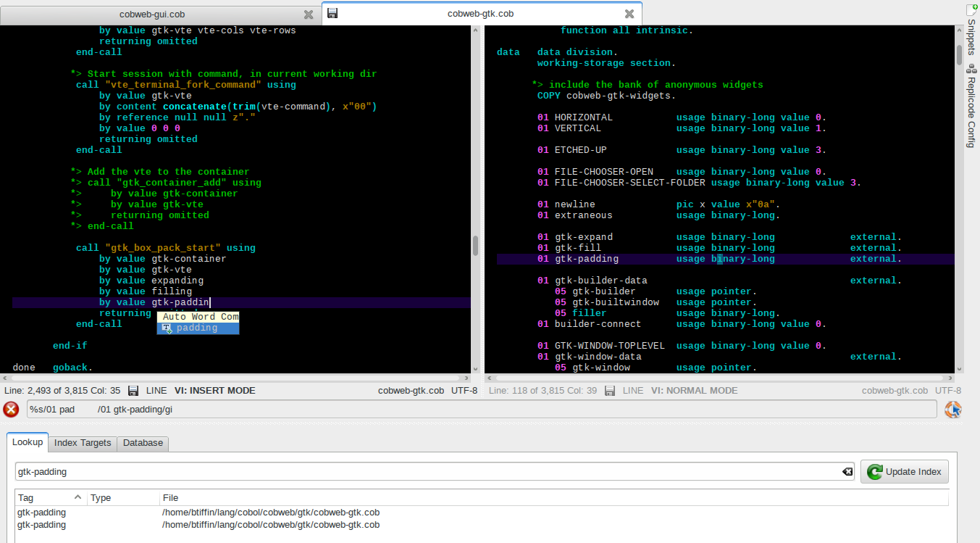Sort results by Type column header
This screenshot has width=980, height=543.
[123, 498]
